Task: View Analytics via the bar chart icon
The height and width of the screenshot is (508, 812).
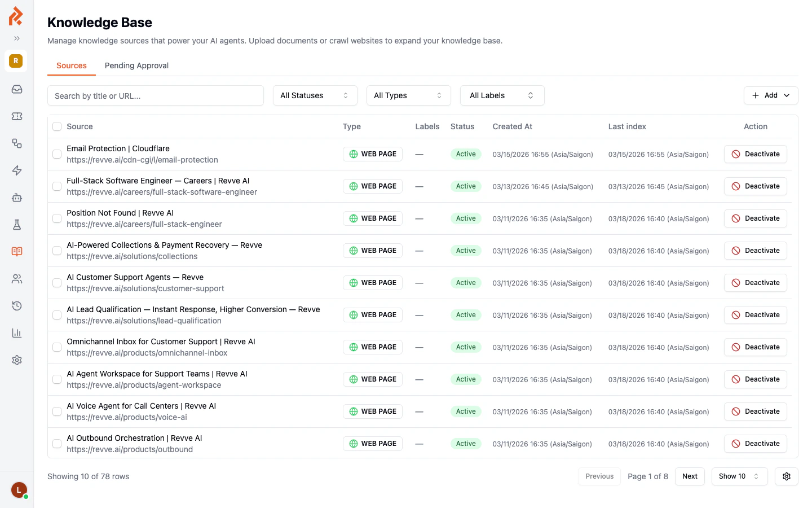Action: (16, 333)
